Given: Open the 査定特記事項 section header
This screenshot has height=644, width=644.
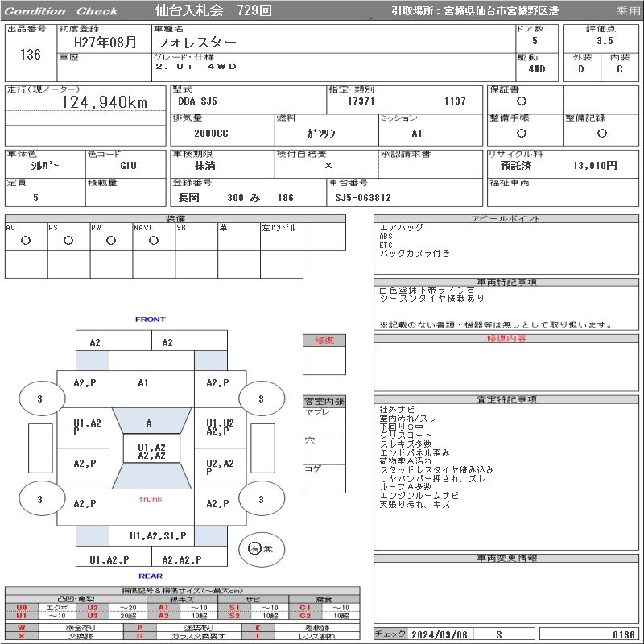Looking at the screenshot, I should point(507,400).
